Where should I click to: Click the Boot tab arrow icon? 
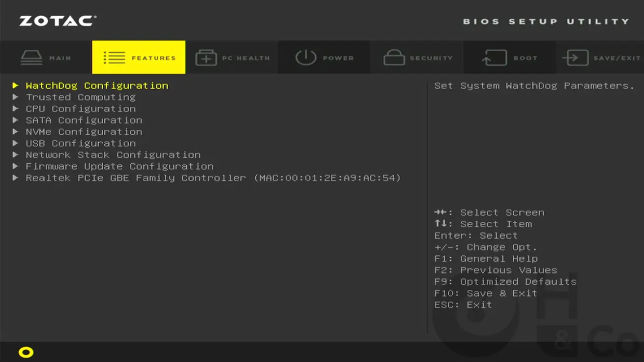pyautogui.click(x=494, y=58)
